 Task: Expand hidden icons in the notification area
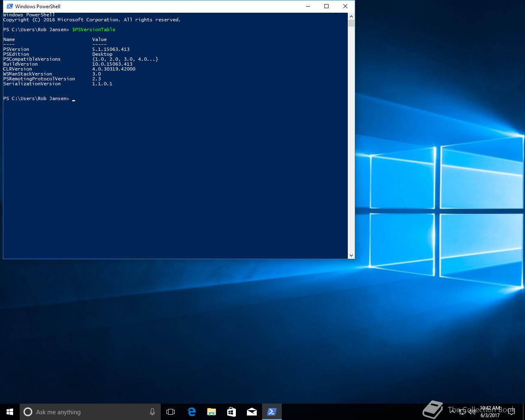[452, 411]
